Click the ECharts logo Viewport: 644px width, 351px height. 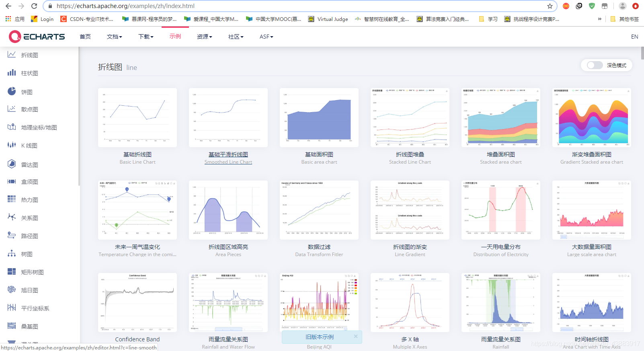click(37, 37)
